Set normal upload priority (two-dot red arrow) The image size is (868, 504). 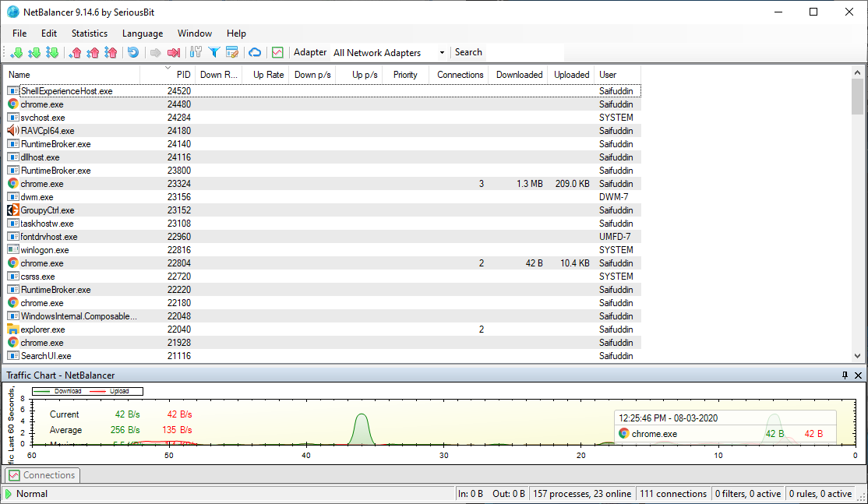(93, 52)
